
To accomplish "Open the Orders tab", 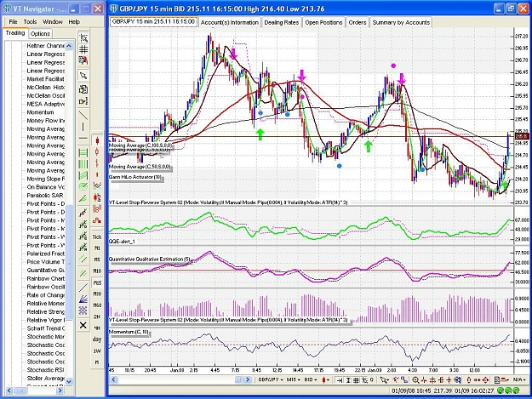I will point(358,22).
